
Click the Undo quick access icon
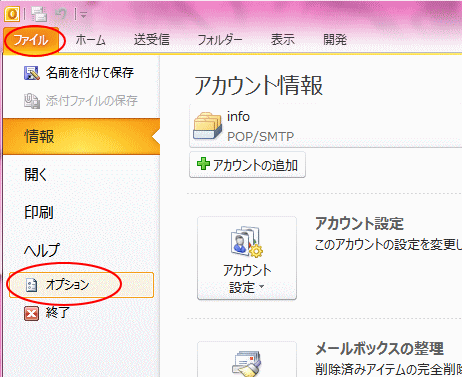click(61, 14)
